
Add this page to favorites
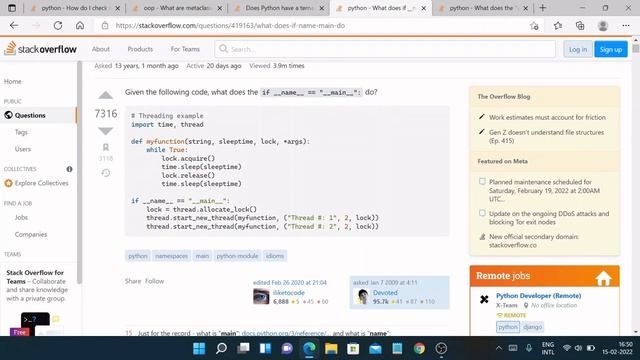coord(534,26)
